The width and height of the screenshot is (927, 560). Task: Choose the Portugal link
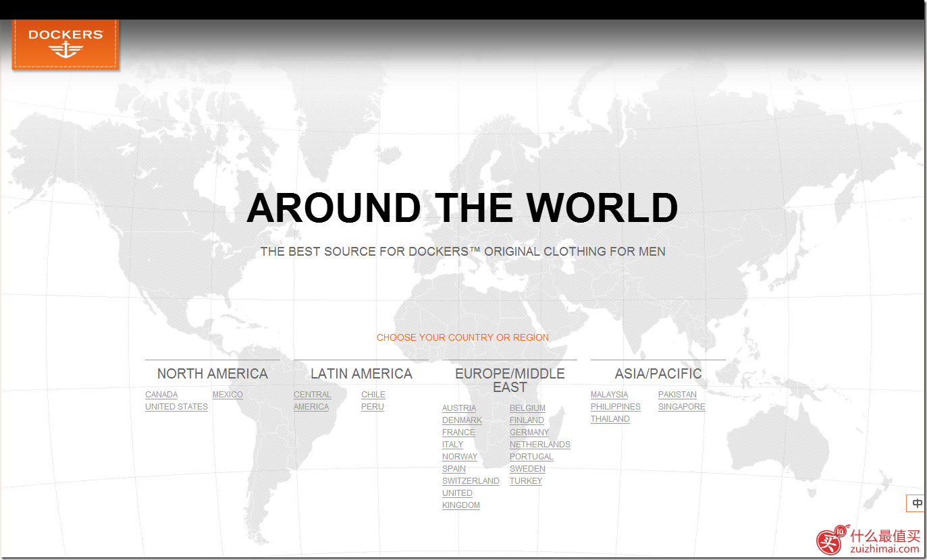pyautogui.click(x=531, y=457)
